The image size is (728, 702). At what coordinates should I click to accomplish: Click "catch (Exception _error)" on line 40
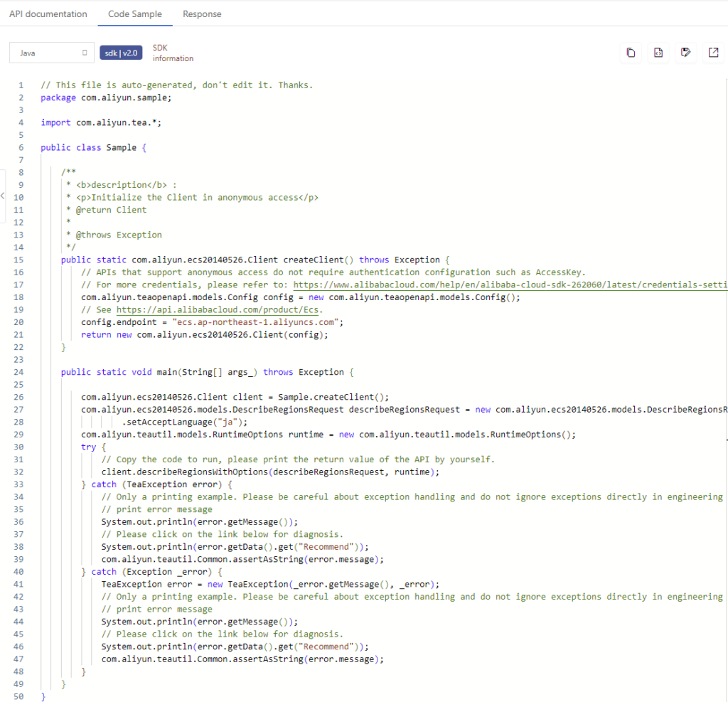pyautogui.click(x=151, y=572)
